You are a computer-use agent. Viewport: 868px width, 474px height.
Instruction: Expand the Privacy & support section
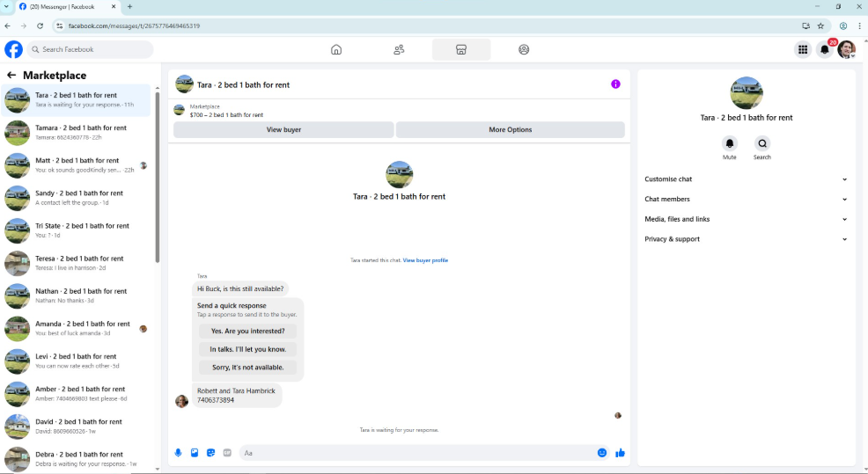(x=746, y=239)
